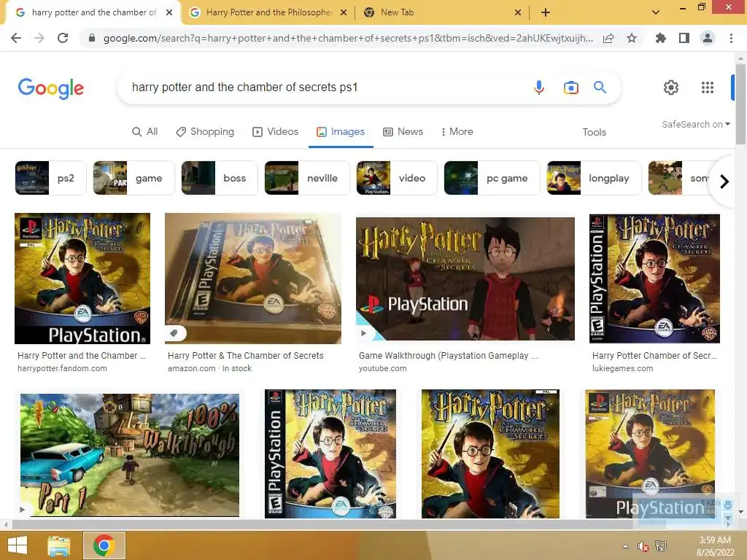This screenshot has height=560, width=747.
Task: Search by image with camera icon
Action: click(x=570, y=87)
